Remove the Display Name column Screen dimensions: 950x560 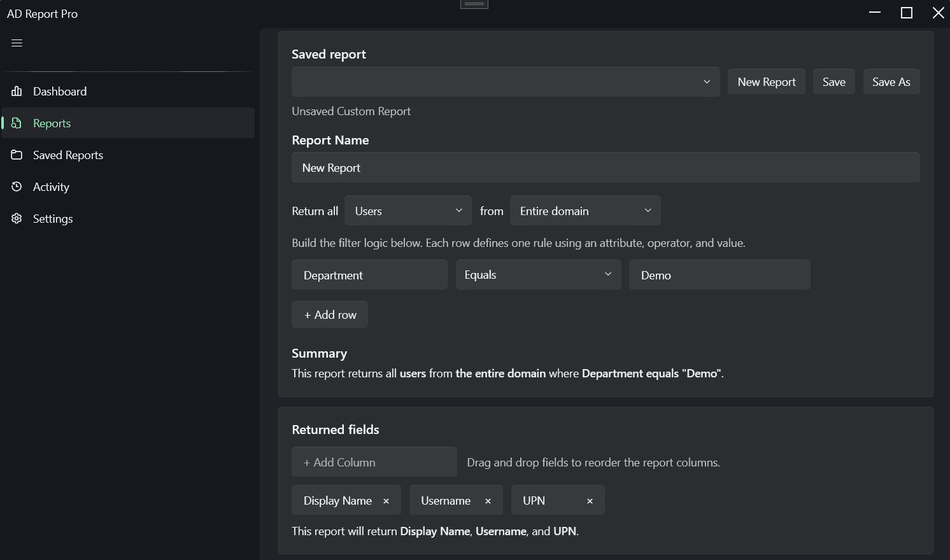[x=386, y=501]
